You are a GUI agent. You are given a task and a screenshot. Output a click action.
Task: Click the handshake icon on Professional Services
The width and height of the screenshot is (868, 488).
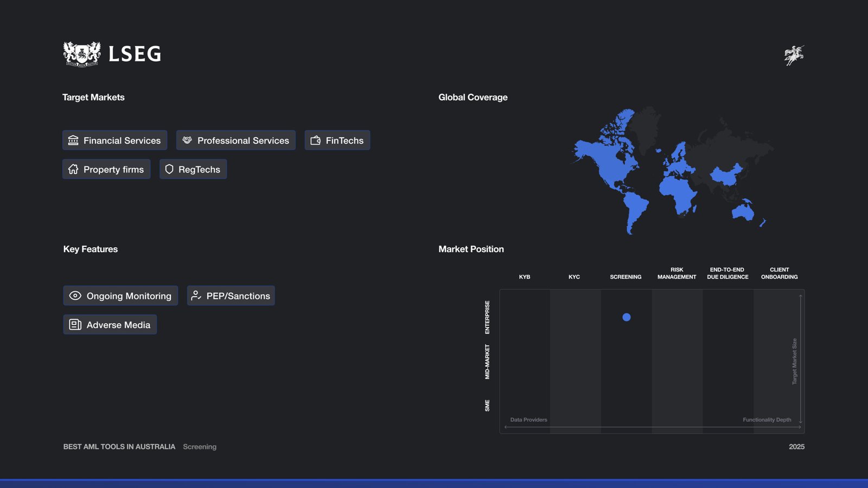coord(187,140)
